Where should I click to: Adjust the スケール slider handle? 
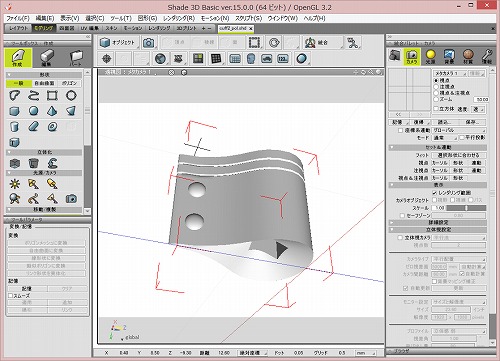(x=466, y=208)
